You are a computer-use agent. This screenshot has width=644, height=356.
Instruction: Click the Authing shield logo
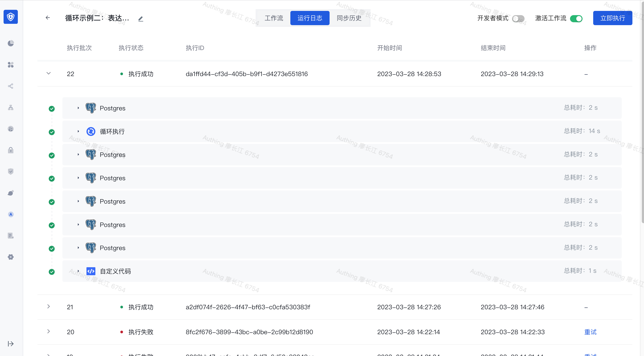coord(10,17)
